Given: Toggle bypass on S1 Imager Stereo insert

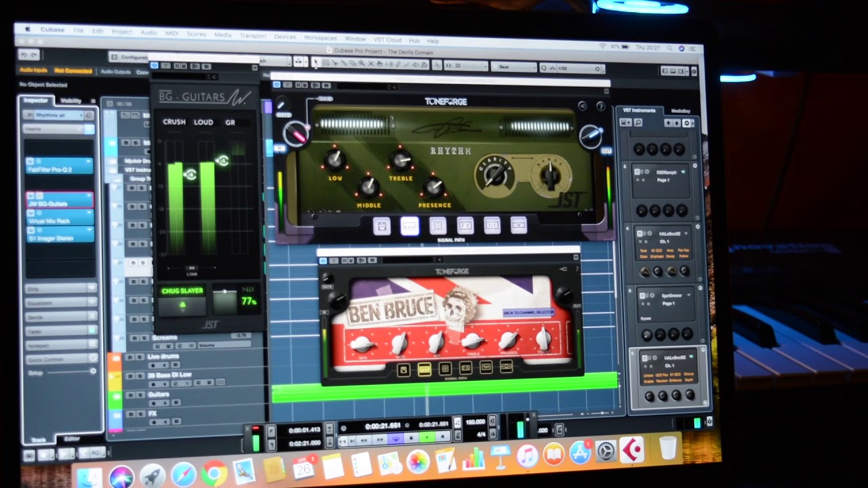Looking at the screenshot, I should pos(30,230).
